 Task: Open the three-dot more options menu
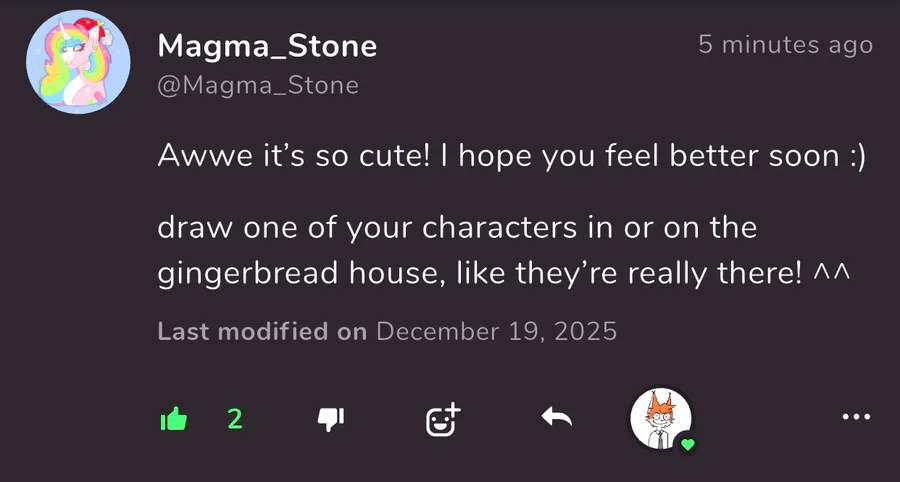click(856, 418)
